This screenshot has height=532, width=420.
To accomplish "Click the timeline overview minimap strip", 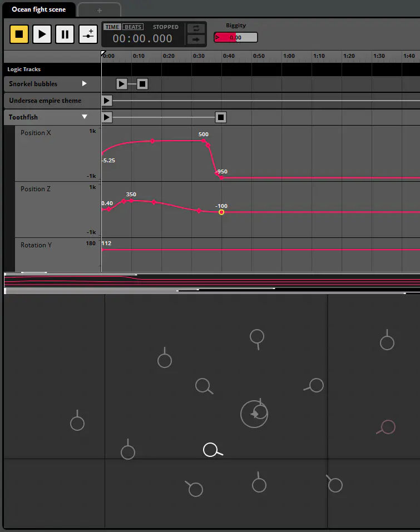I will [x=212, y=283].
